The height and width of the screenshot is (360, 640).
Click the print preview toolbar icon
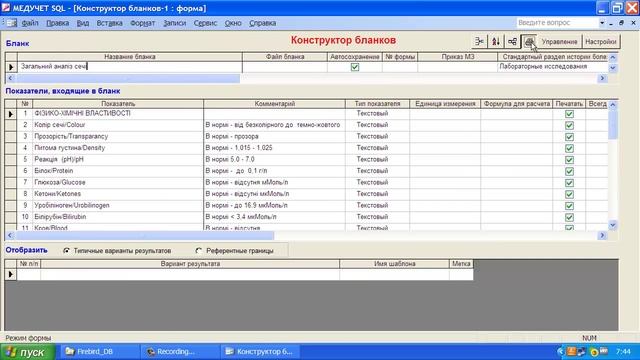(x=529, y=42)
